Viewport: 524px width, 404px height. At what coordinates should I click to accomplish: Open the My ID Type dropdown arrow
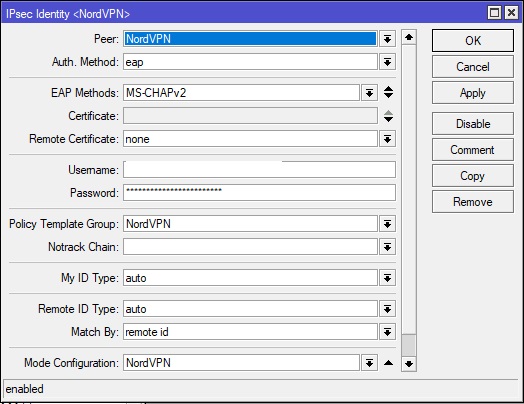387,278
